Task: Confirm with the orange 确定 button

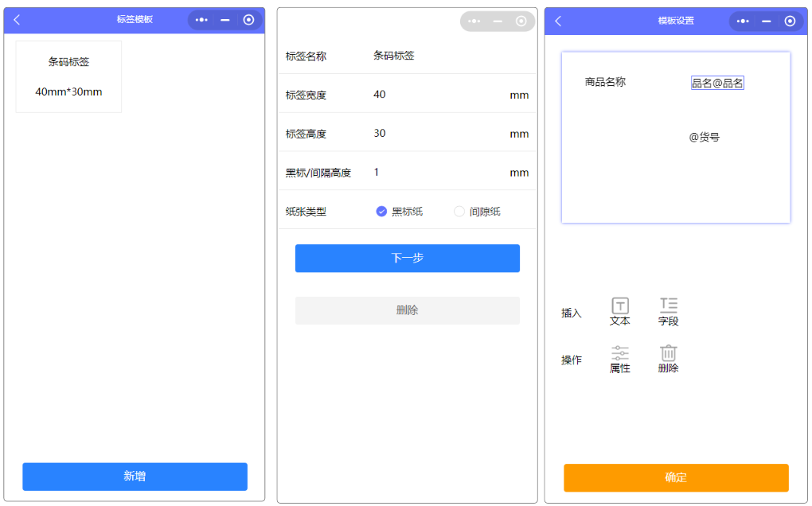Action: (x=676, y=477)
